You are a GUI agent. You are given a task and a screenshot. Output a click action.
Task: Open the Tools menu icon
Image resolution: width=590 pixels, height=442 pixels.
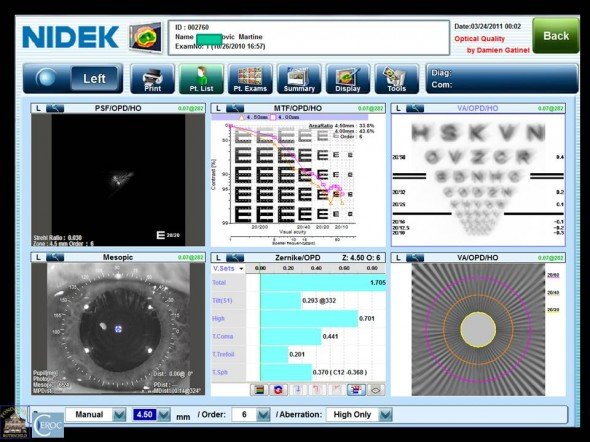pos(397,79)
